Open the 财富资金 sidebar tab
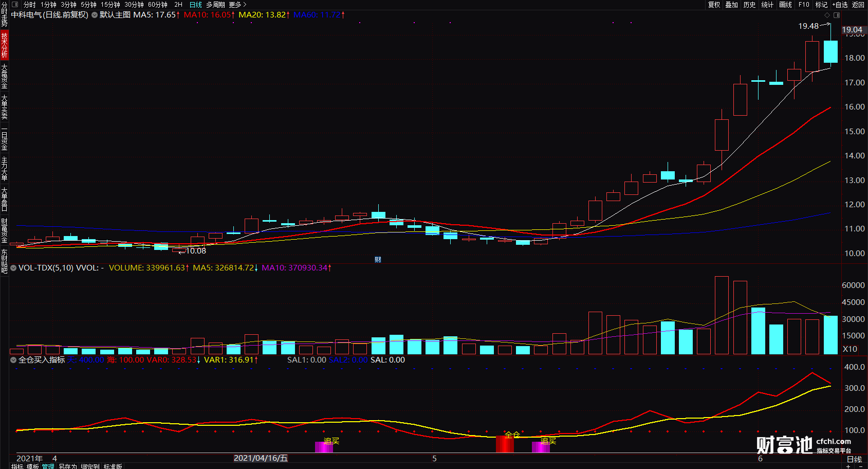Viewport: 868px width, 469px height. [x=4, y=230]
